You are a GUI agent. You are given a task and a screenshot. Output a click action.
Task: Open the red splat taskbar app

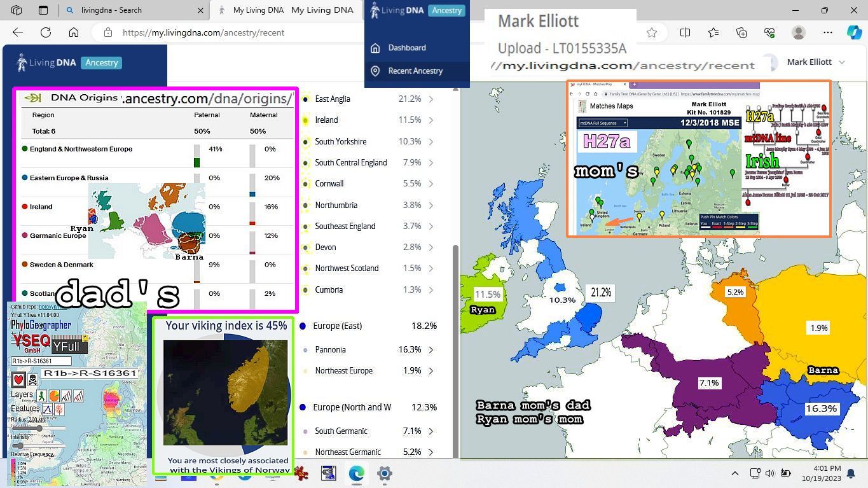point(301,473)
